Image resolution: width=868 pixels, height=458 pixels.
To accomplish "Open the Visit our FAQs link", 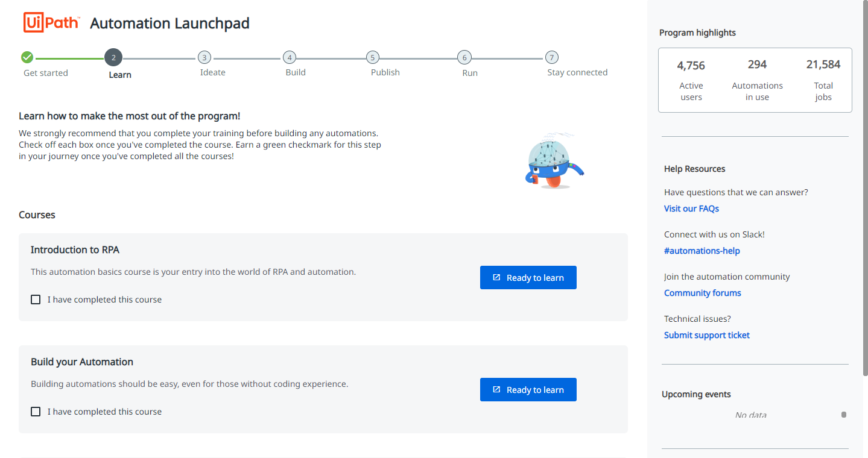I will (x=691, y=209).
